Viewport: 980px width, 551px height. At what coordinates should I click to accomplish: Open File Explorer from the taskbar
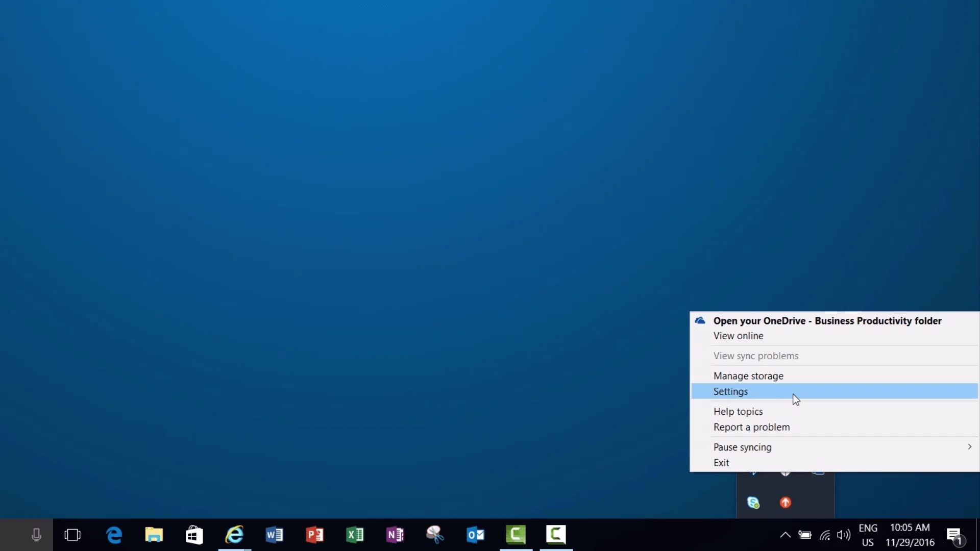pyautogui.click(x=154, y=535)
